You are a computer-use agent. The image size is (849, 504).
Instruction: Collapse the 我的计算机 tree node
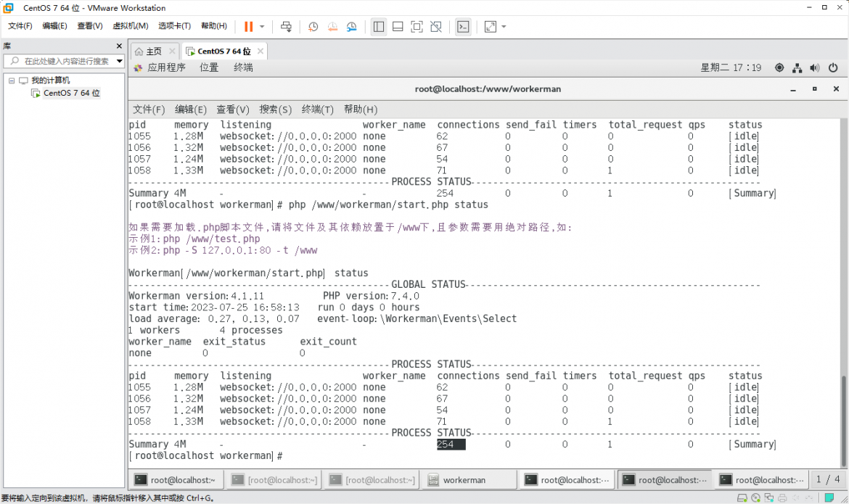(12, 80)
